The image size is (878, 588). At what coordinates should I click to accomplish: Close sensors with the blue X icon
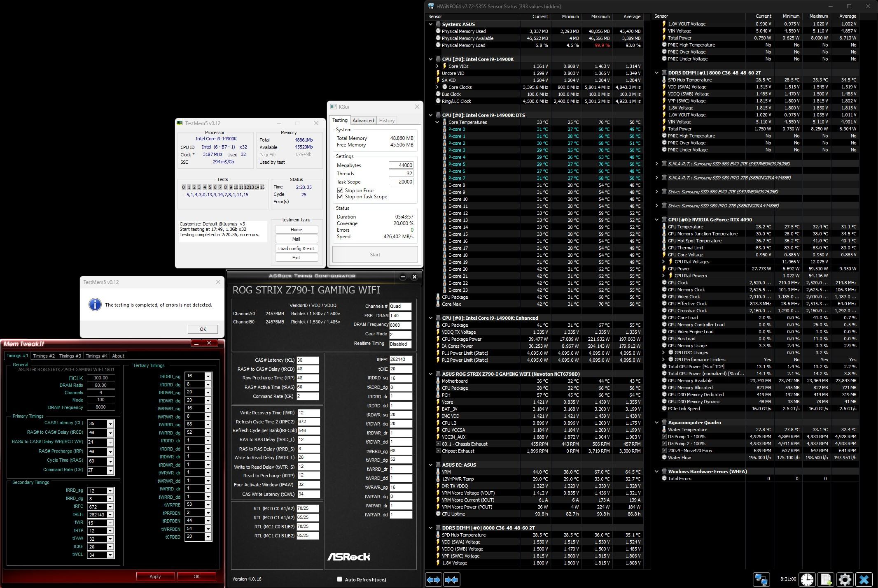pos(864,579)
